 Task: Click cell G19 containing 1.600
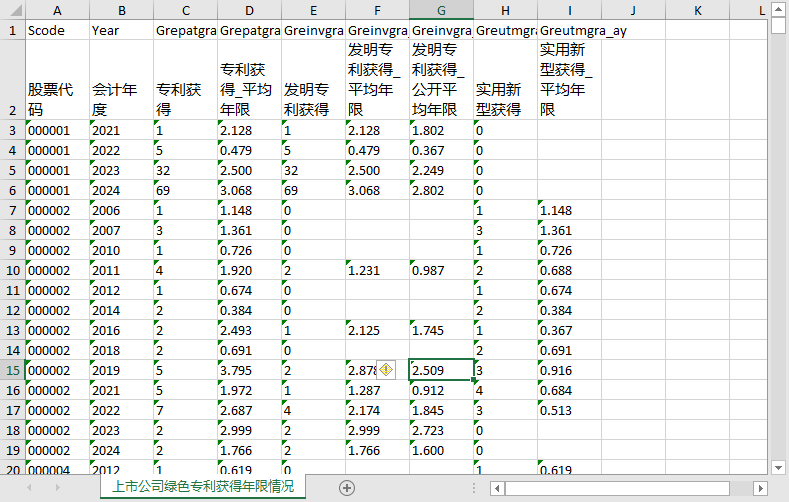[x=441, y=450]
